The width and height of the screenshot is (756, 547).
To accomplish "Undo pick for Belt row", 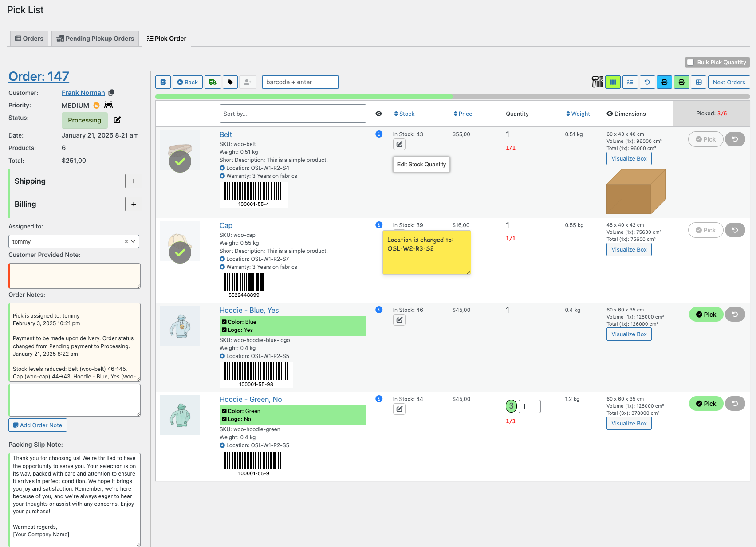I will (735, 139).
